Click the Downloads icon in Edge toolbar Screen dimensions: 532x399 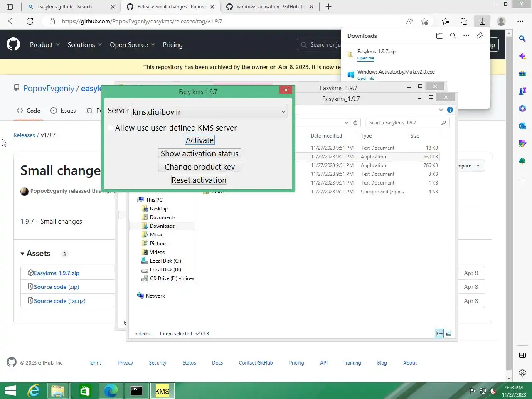pyautogui.click(x=482, y=21)
